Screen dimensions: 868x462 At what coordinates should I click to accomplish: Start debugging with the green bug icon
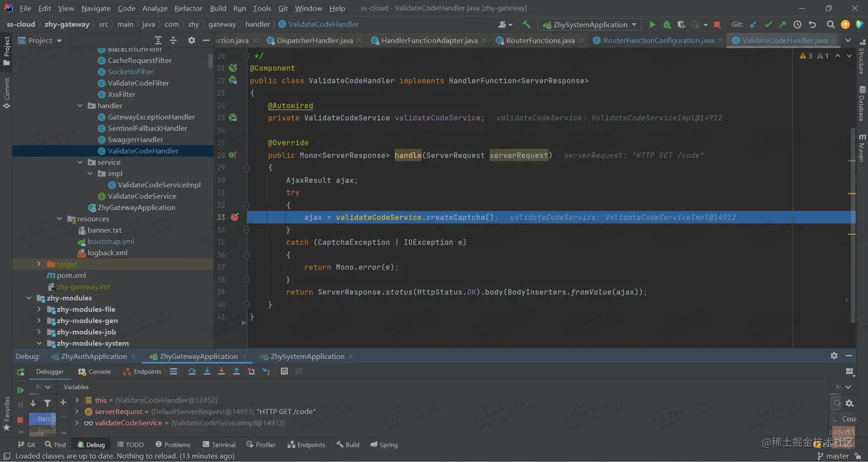click(x=666, y=25)
